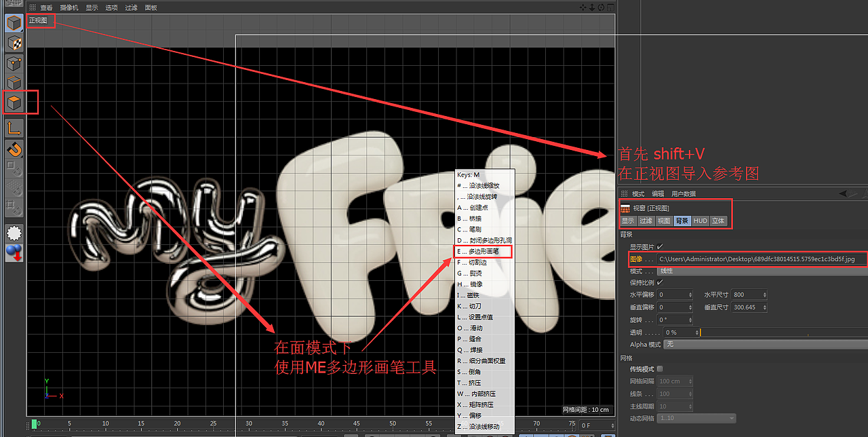The height and width of the screenshot is (437, 868).
Task: Click the 垂直偏移 stepper arrows
Action: 690,307
